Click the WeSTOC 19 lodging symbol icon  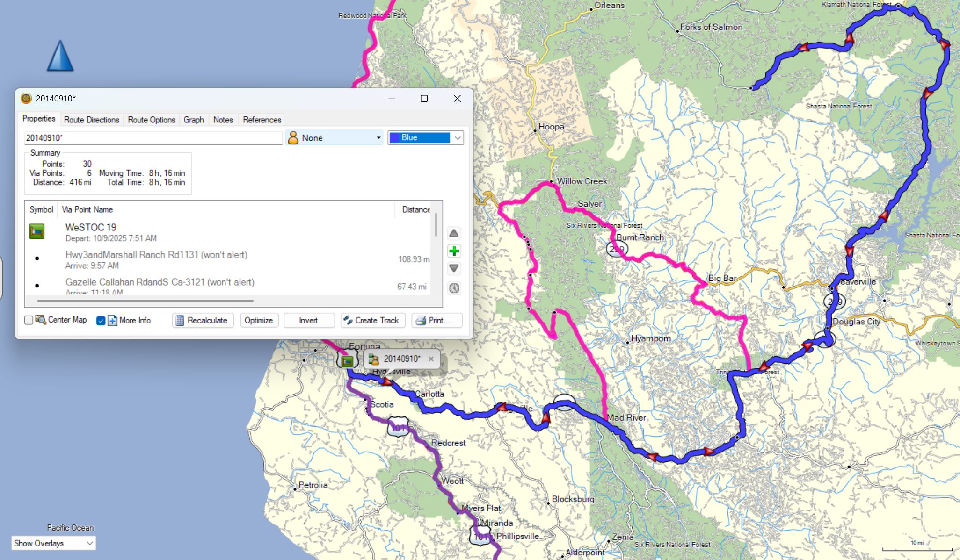[37, 231]
